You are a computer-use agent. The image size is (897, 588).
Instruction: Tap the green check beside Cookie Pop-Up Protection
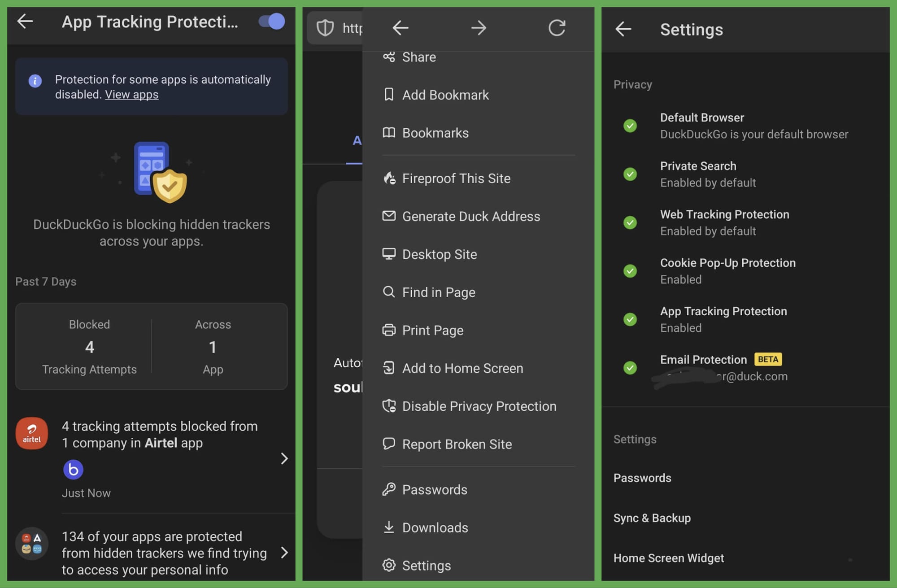tap(630, 271)
